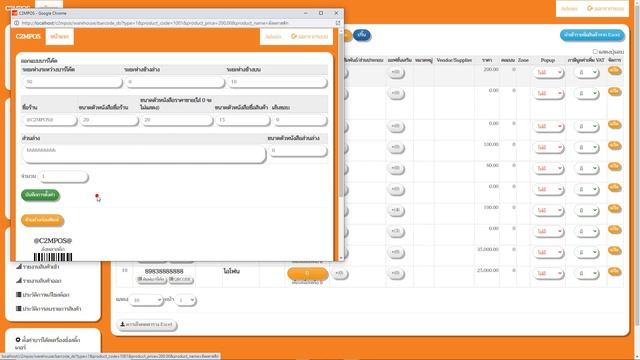This screenshot has width=640, height=360.
Task: Click Admin link in main window header
Action: point(569,9)
